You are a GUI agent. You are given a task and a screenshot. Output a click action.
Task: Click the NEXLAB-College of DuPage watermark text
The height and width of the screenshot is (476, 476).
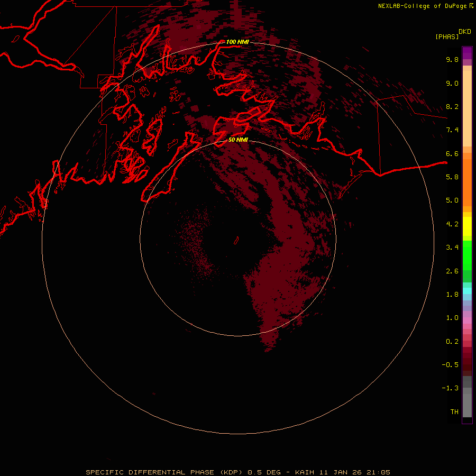coord(426,6)
